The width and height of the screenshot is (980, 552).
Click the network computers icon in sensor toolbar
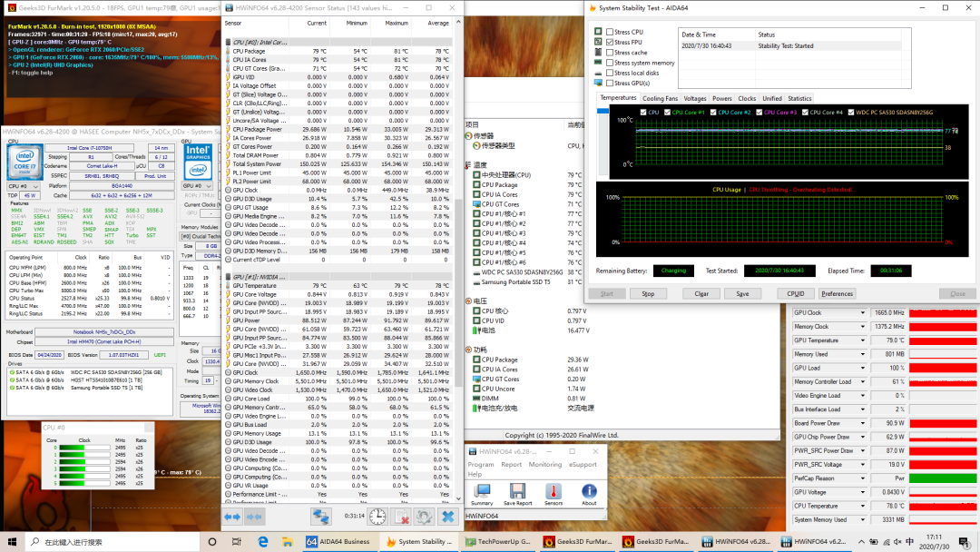(321, 517)
